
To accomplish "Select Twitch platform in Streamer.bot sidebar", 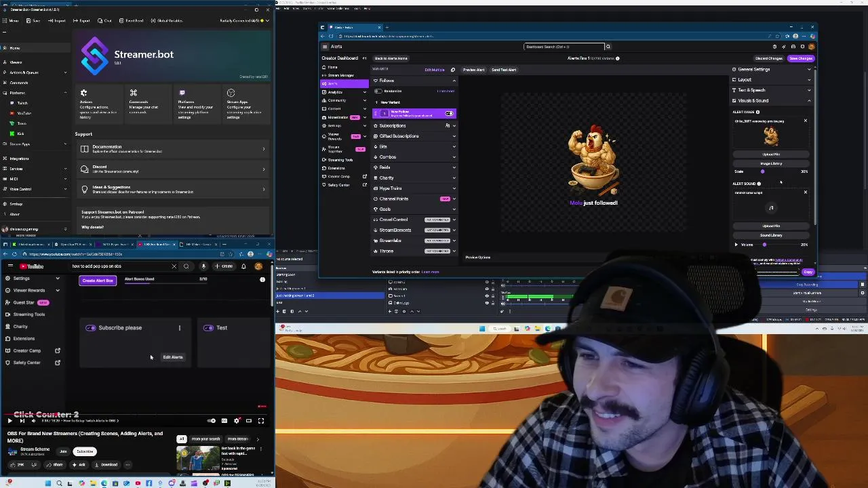I will (22, 103).
